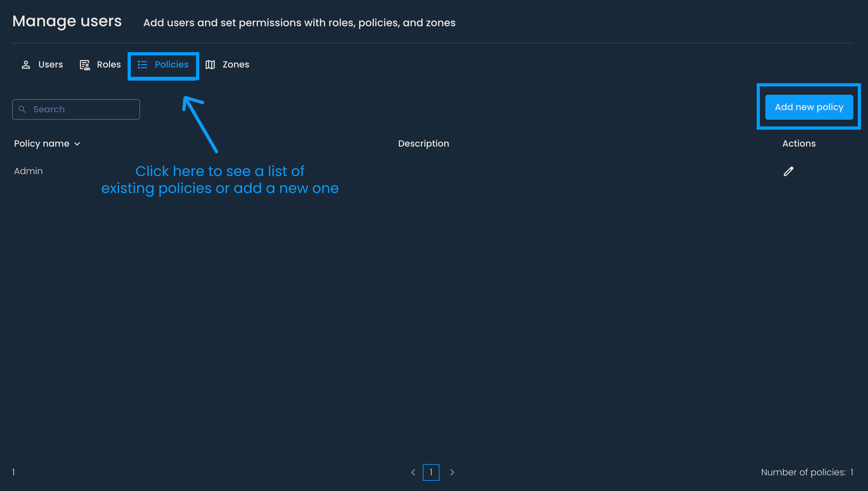868x491 pixels.
Task: Select the Policies tab label
Action: tap(171, 64)
